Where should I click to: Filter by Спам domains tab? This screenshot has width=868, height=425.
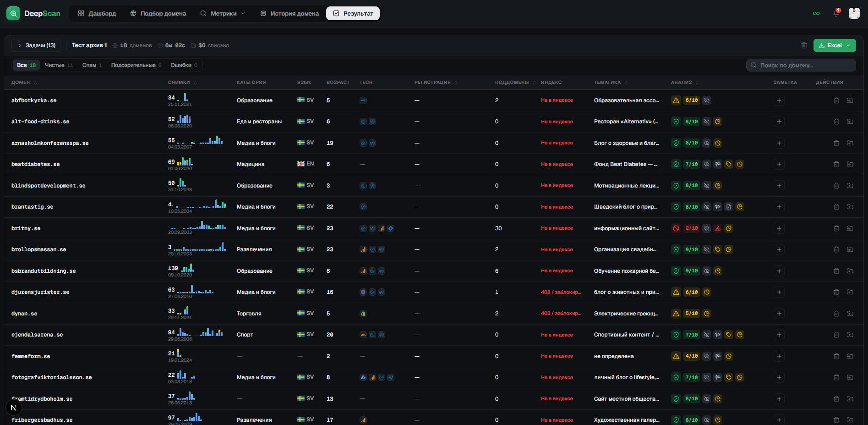(x=92, y=65)
